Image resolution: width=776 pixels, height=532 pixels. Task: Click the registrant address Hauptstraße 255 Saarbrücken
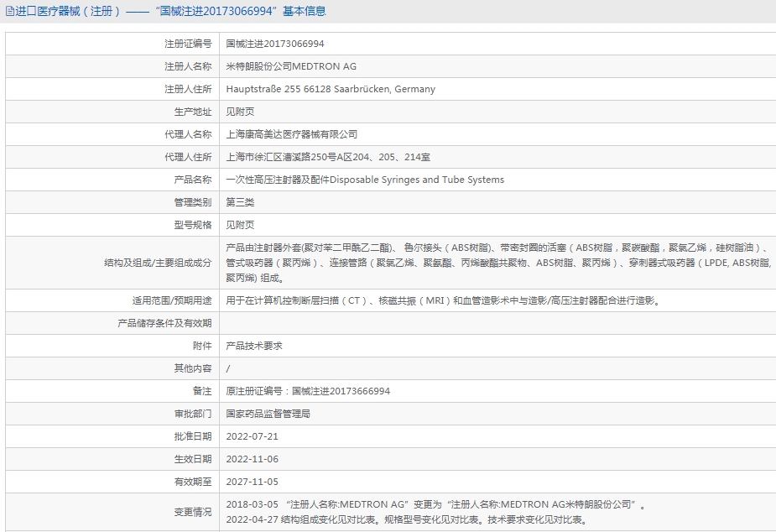[x=331, y=89]
